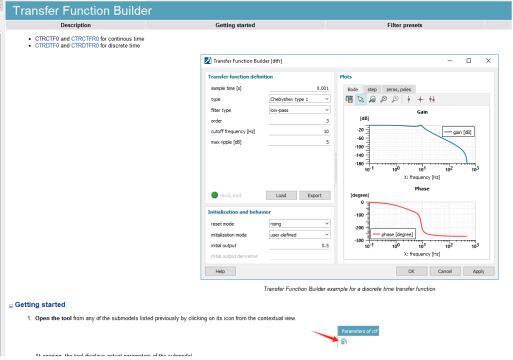Open the initialization mode user-defined dropdown
The image size is (513, 360).
(x=300, y=235)
